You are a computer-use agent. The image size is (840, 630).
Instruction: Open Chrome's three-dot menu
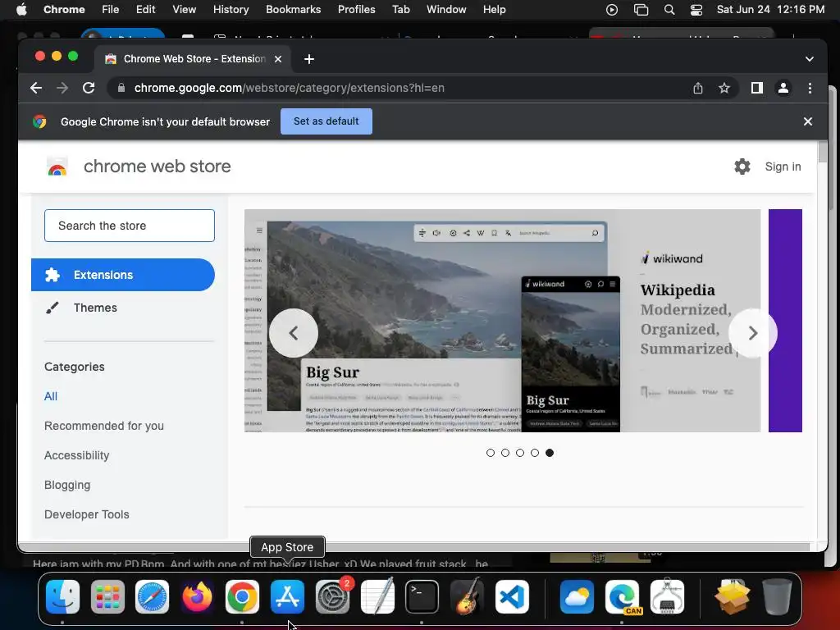point(810,88)
